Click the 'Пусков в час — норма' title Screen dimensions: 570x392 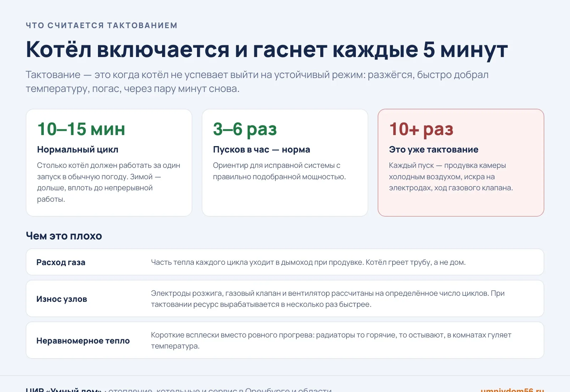(x=261, y=149)
